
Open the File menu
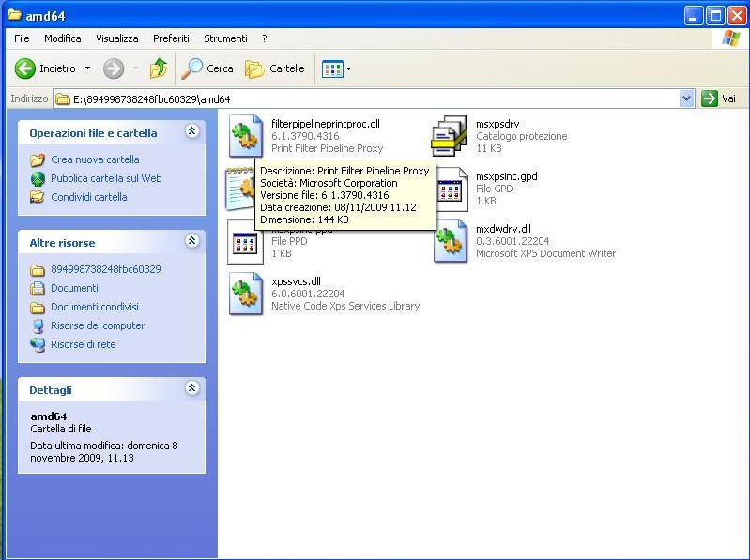(22, 38)
